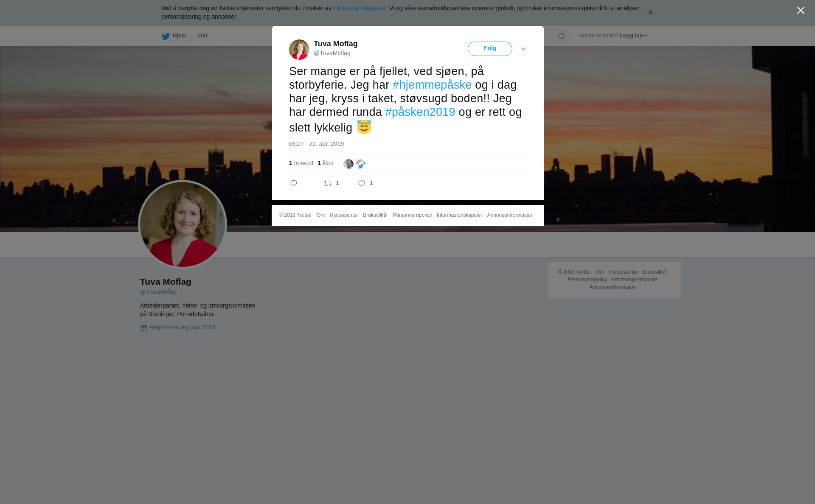
Task: Retweet the tweet using the retweet icon
Action: pos(328,183)
